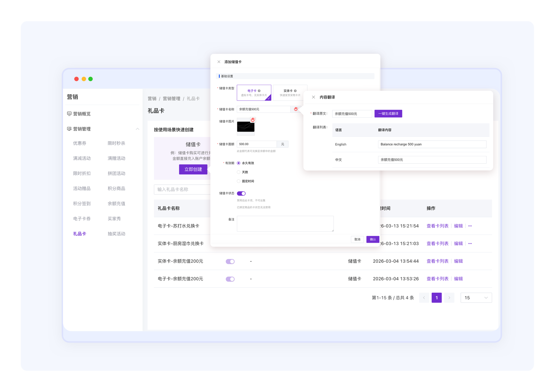Open 余额充值 in the sidebar menu

(x=116, y=204)
